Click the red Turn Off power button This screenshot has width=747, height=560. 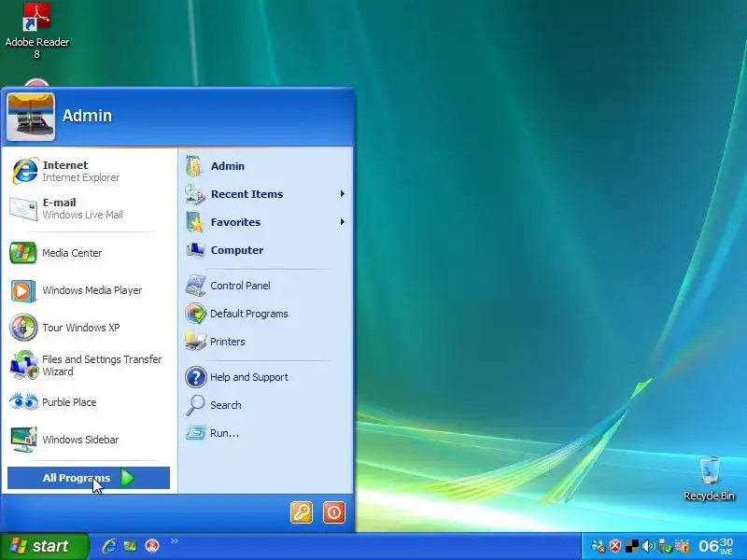click(x=334, y=512)
